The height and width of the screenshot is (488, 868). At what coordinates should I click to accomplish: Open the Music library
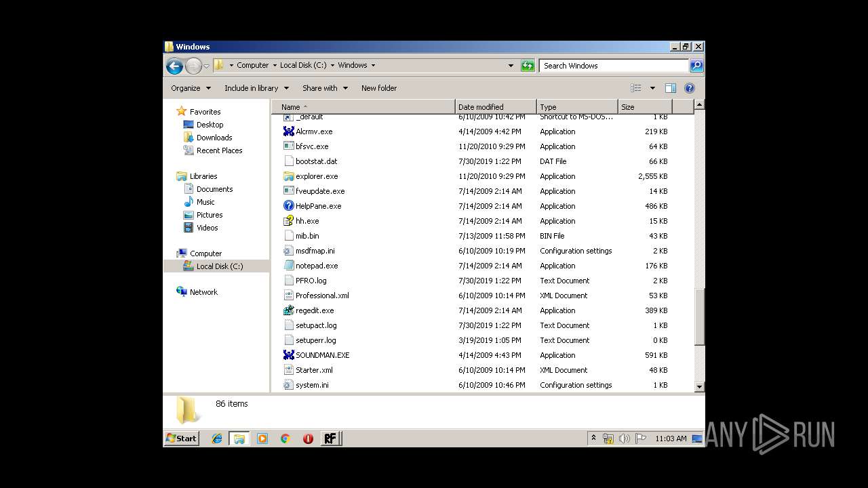point(205,202)
